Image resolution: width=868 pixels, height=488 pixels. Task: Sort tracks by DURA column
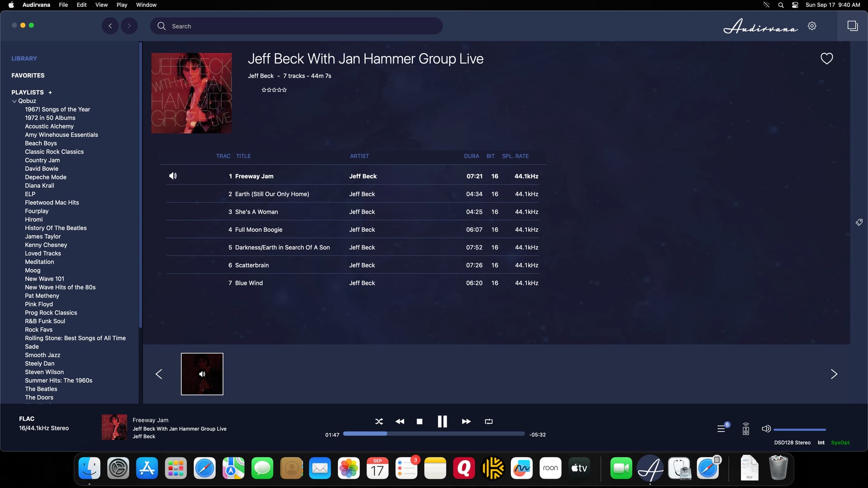point(472,156)
